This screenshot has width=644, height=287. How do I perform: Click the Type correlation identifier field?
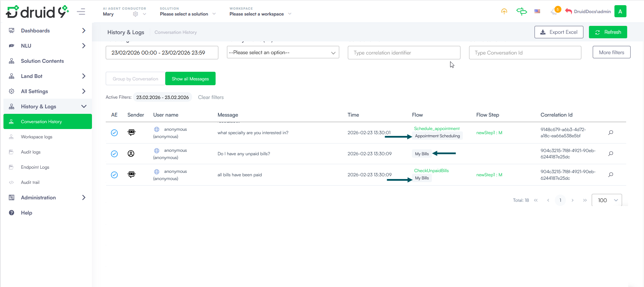404,53
